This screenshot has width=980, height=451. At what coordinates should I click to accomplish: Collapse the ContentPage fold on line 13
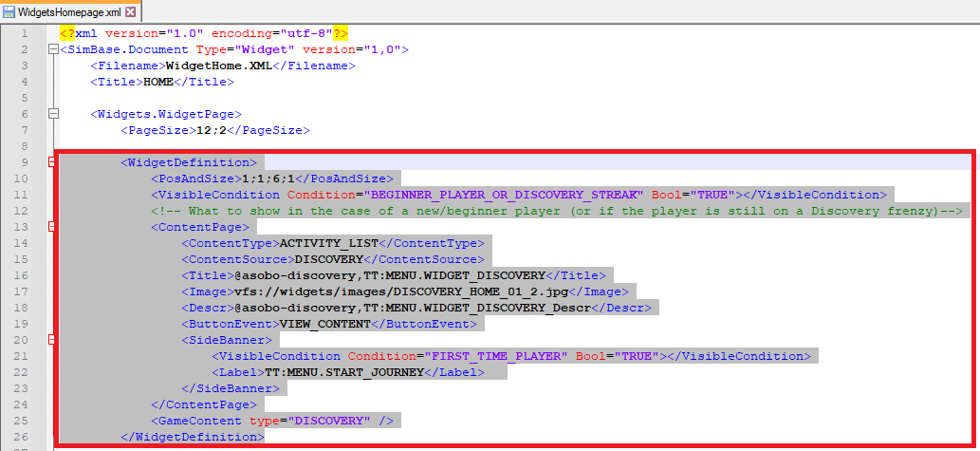point(53,227)
